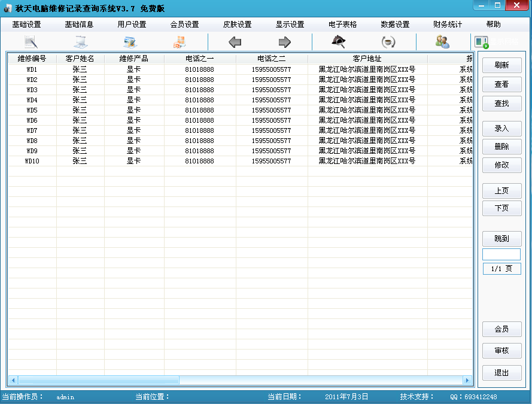Select the WD8 record row
The image size is (532, 404).
240,141
